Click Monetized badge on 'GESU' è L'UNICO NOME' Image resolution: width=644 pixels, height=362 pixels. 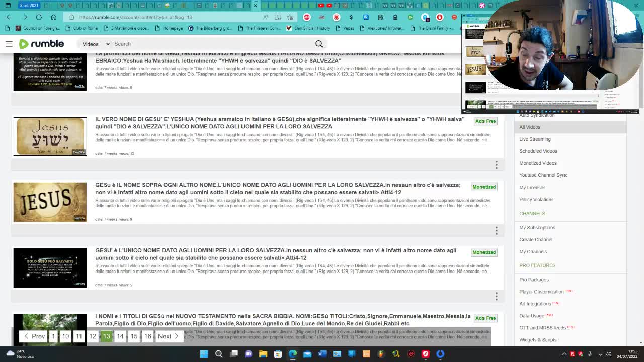484,252
